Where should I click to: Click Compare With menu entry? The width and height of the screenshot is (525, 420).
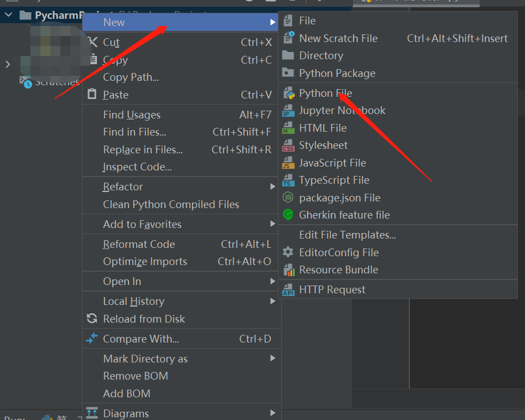coord(141,339)
